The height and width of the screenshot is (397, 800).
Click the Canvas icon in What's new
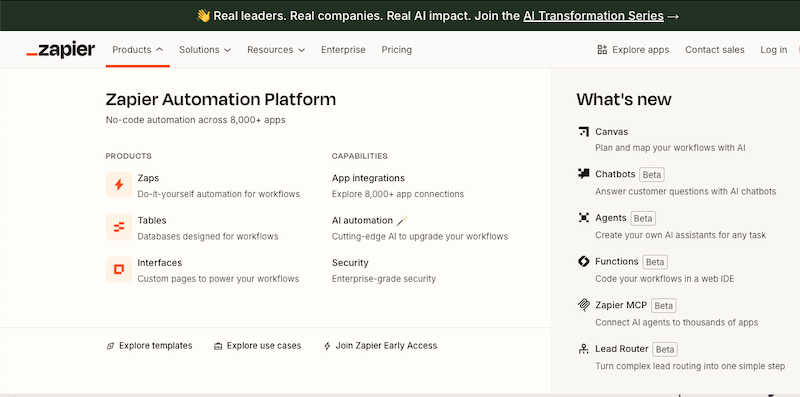pos(584,132)
